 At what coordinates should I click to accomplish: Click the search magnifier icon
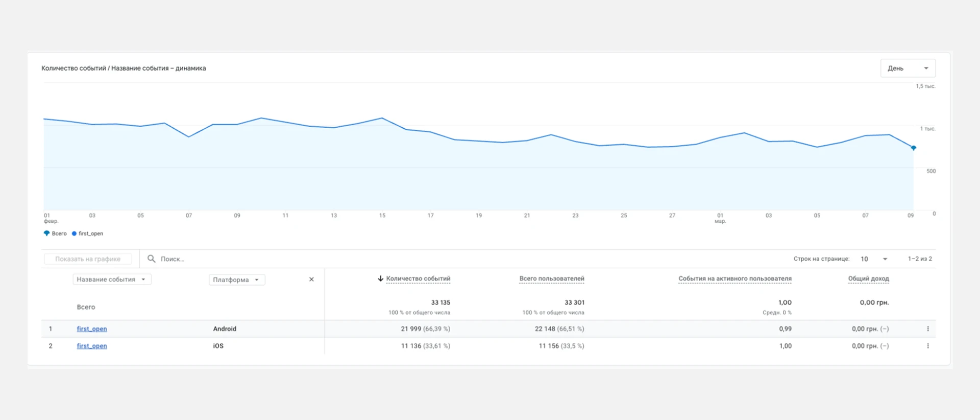coord(151,259)
